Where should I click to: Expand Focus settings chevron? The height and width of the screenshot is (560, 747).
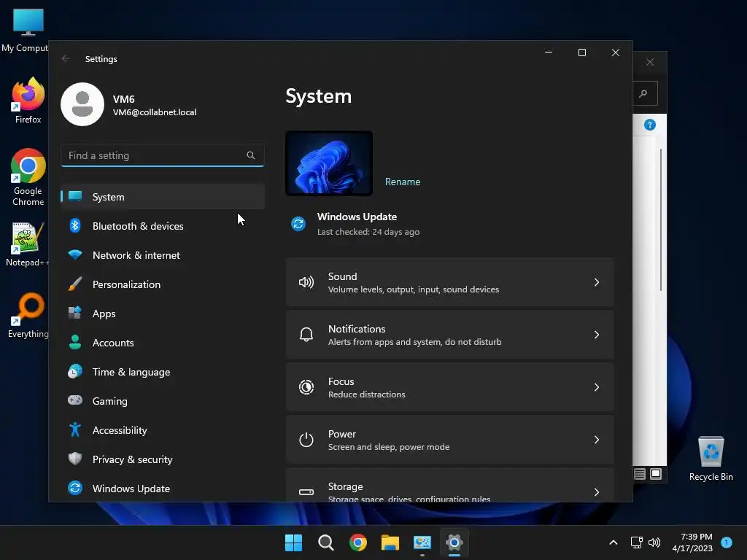(x=597, y=387)
